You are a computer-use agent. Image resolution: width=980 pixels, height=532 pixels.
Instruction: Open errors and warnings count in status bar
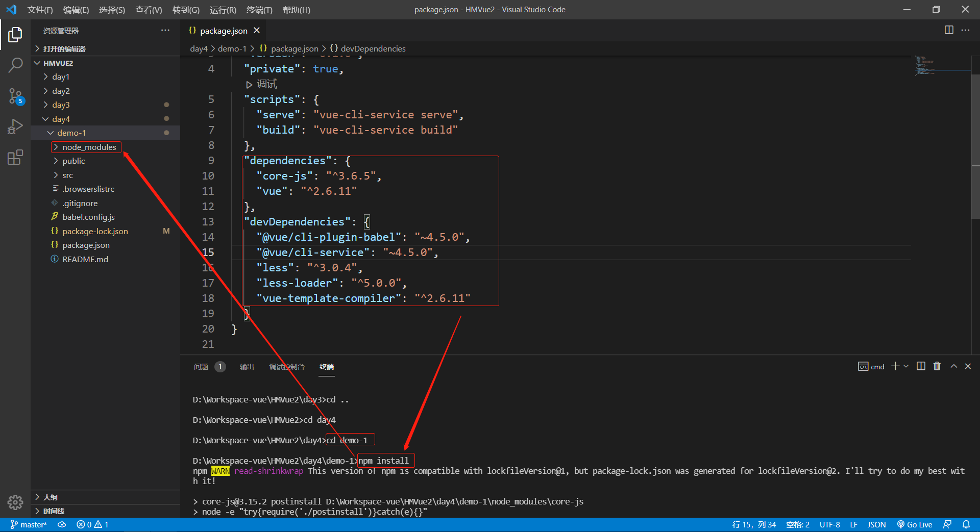tap(92, 524)
